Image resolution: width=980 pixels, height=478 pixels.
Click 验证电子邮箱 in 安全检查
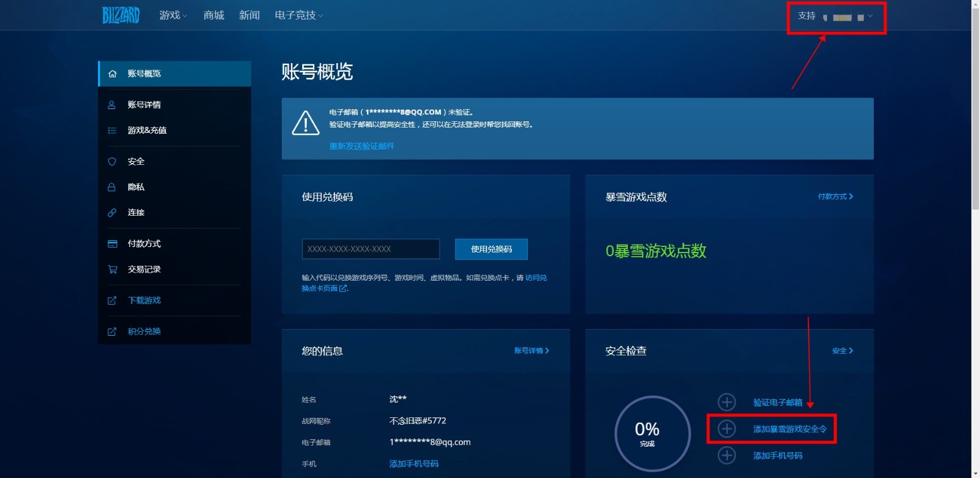[x=778, y=403]
